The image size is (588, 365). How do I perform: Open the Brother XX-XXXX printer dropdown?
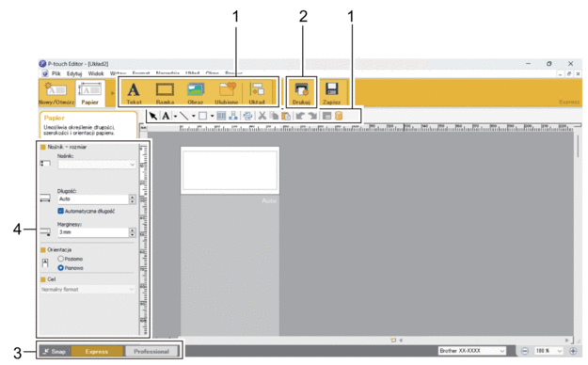(x=471, y=351)
